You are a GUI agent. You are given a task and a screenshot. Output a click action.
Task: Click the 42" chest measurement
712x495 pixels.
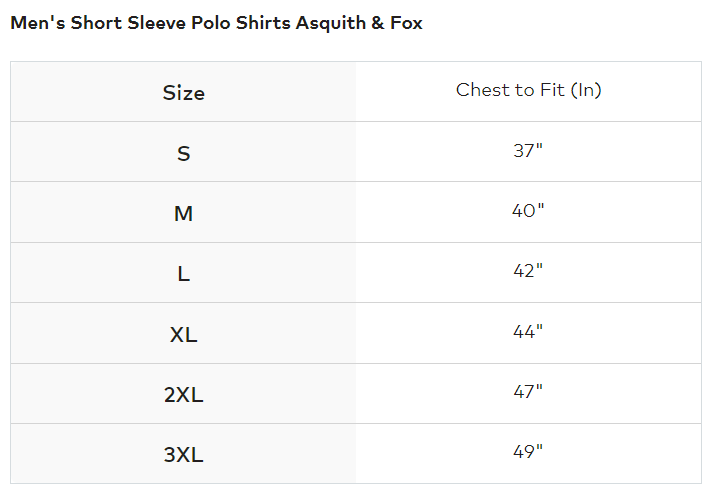528,271
